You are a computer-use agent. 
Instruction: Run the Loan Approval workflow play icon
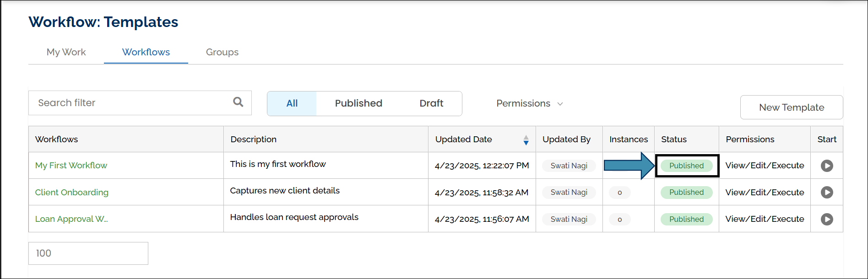coord(826,219)
